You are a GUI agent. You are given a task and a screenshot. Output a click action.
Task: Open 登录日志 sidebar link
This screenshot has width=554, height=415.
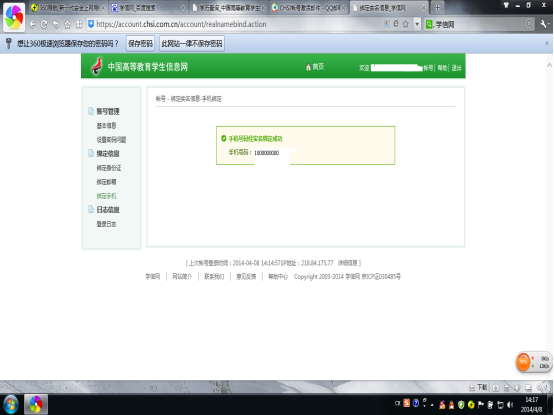(x=106, y=224)
